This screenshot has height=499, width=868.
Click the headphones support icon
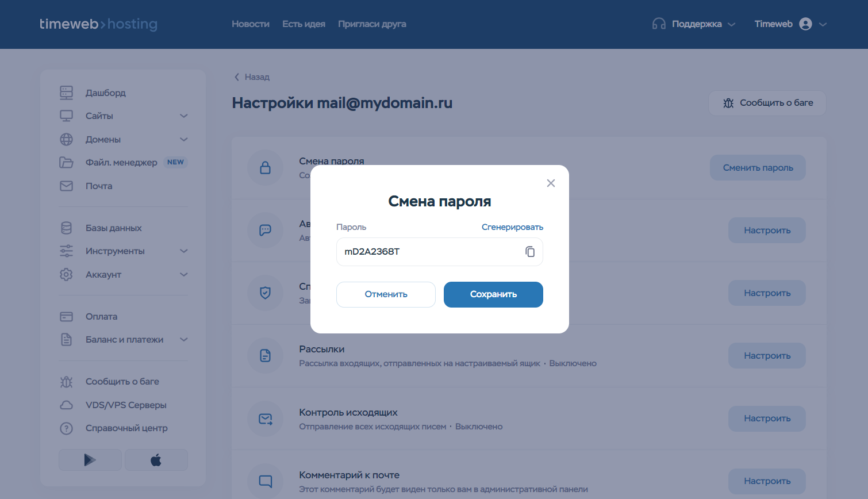659,24
